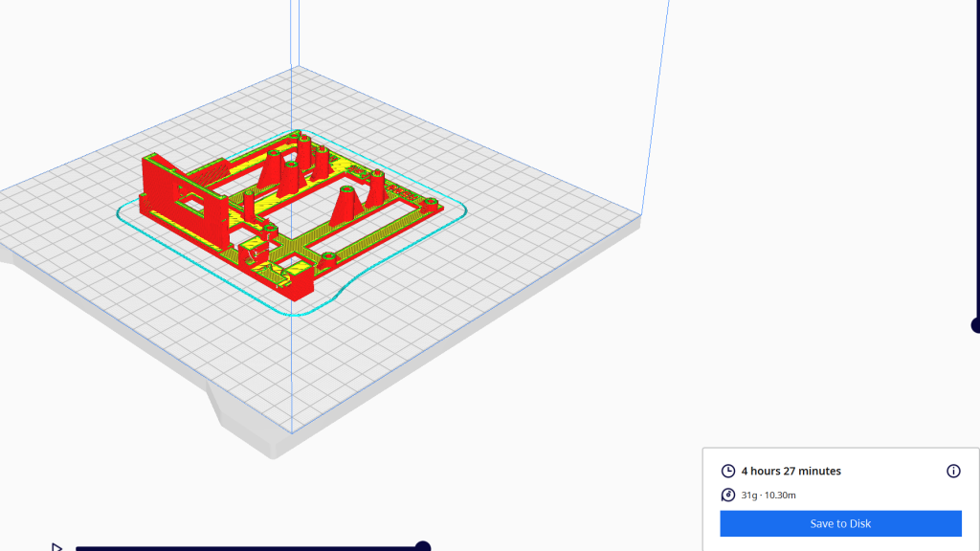Click the vertical layer slider handle
980x551 pixels.
click(x=975, y=325)
